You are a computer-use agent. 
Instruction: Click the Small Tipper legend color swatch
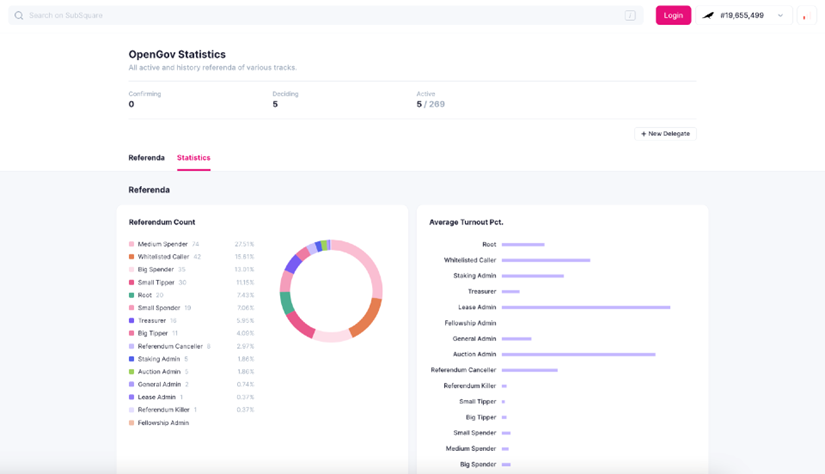tap(131, 283)
